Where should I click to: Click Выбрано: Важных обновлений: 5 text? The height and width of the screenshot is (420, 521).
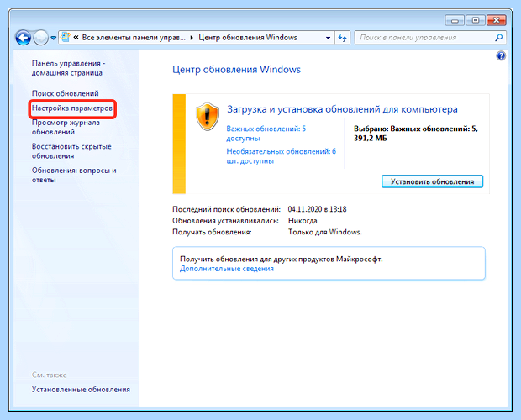click(416, 133)
